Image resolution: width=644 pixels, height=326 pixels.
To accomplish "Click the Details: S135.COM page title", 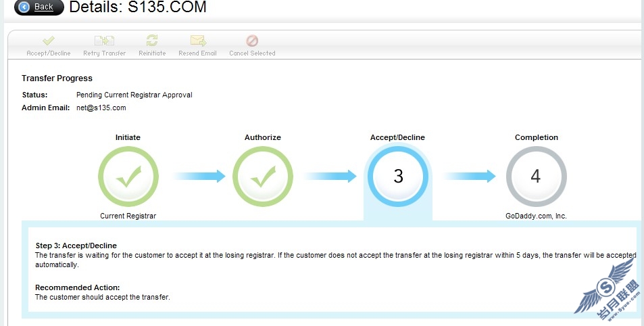I will pos(138,7).
